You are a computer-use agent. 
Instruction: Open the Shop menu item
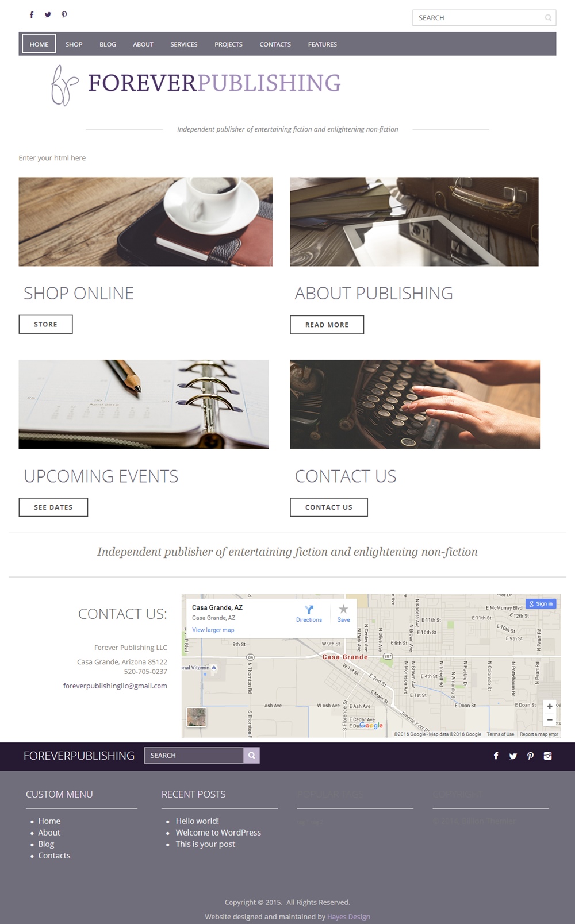pos(74,44)
